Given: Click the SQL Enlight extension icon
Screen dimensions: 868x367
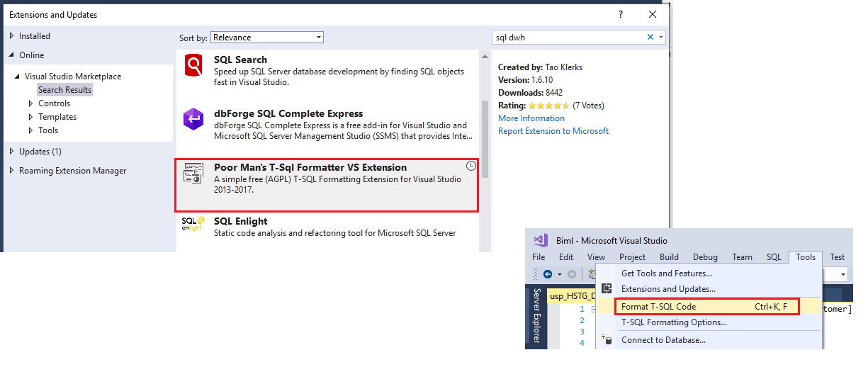Looking at the screenshot, I should pyautogui.click(x=193, y=223).
